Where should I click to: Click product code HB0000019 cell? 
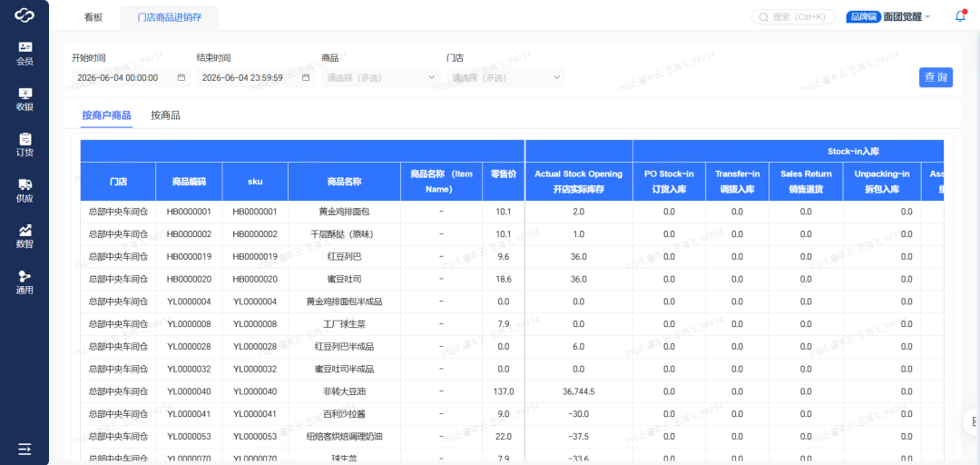click(x=189, y=257)
